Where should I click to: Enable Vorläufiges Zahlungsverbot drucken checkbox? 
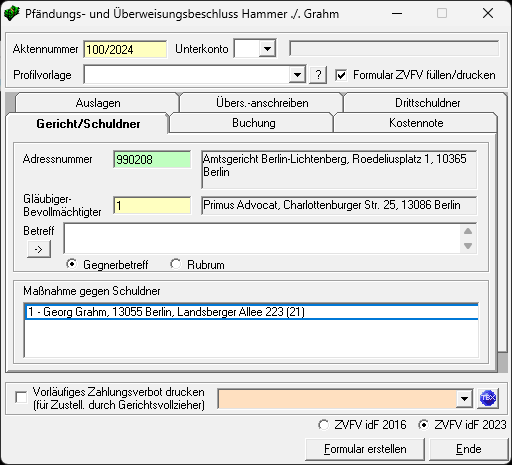(21, 398)
